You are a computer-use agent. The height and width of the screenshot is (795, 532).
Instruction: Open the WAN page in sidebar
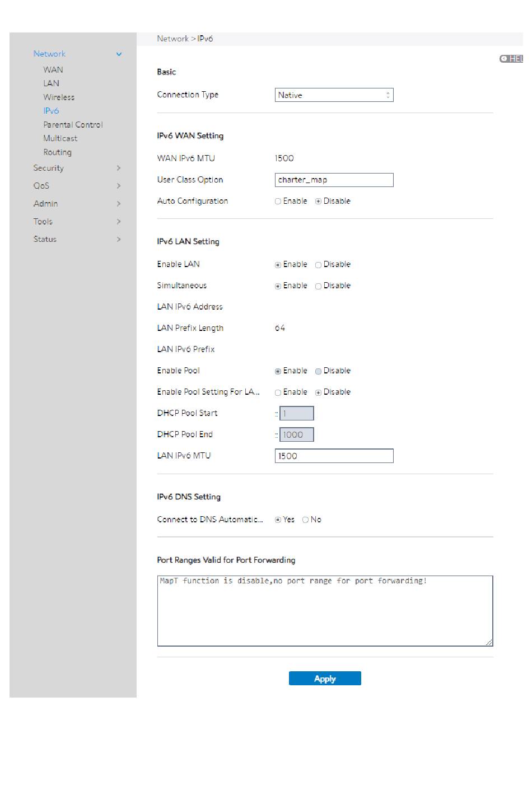[x=53, y=70]
